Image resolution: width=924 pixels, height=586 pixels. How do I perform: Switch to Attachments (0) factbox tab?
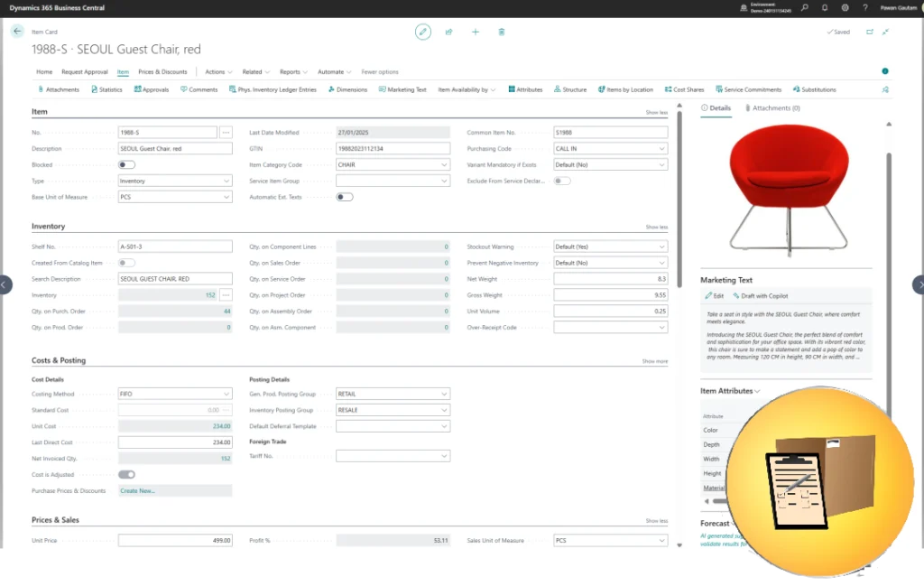772,107
